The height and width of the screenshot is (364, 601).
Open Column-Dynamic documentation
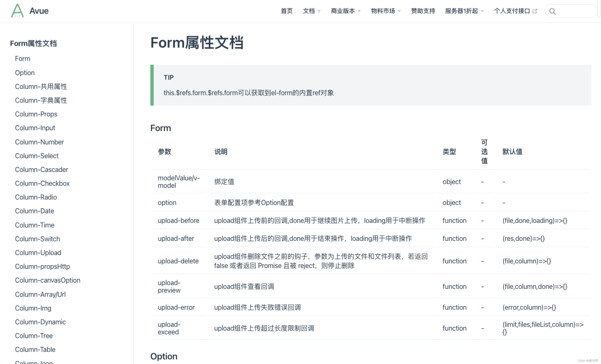[40, 322]
